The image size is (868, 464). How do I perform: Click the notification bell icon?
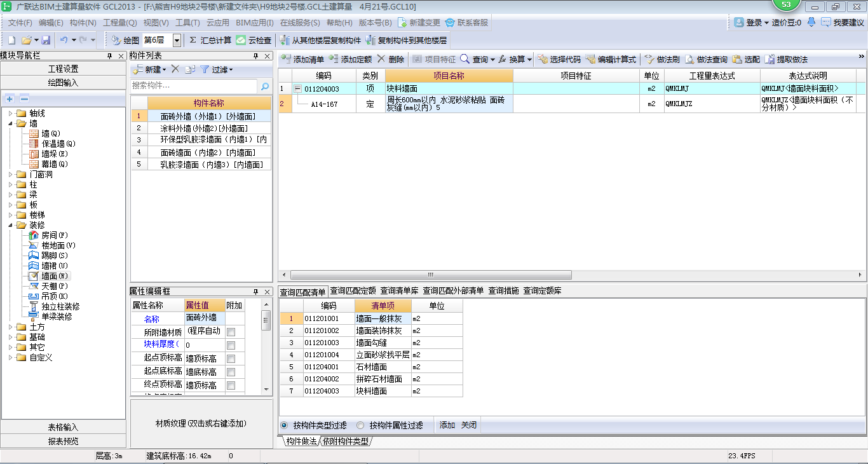click(811, 22)
